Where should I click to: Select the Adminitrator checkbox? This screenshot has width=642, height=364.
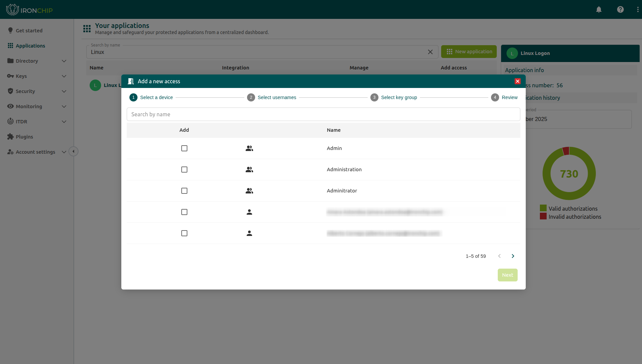[x=184, y=191]
